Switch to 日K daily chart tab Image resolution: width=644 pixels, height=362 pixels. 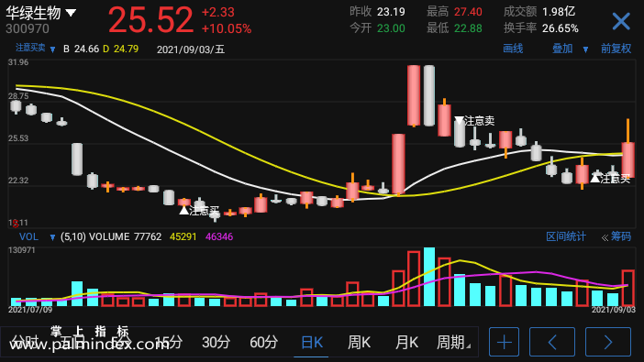tap(312, 342)
